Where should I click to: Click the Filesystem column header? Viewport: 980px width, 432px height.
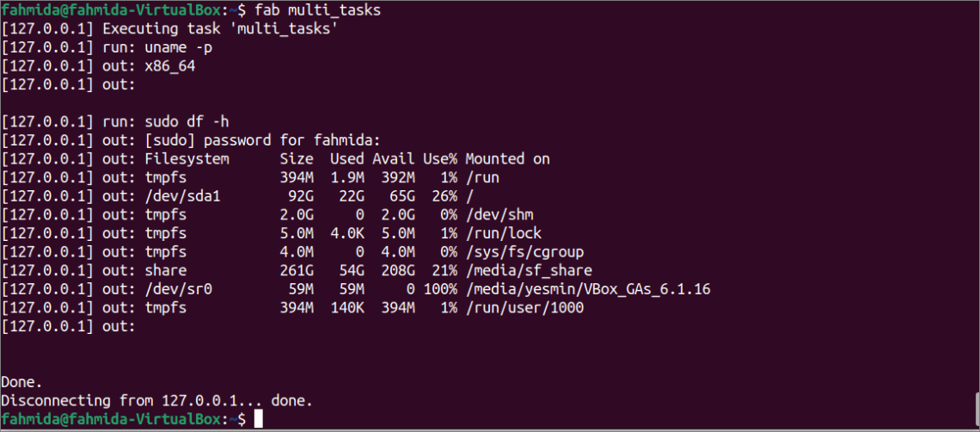pos(187,159)
